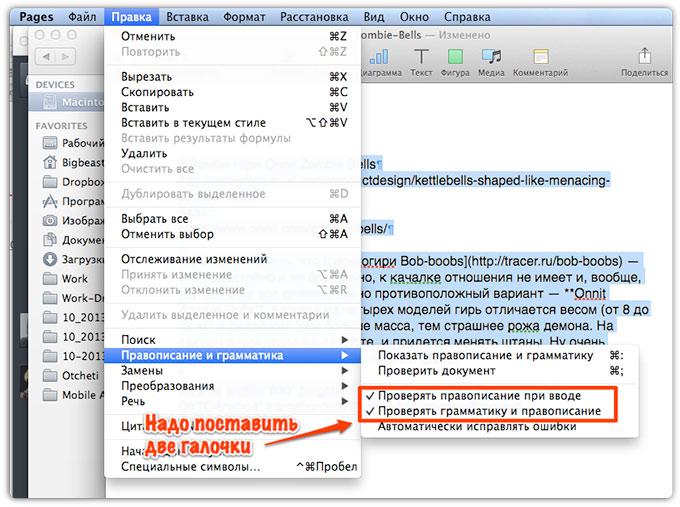
Task: Choose Вставить menu entry
Action: (x=233, y=107)
